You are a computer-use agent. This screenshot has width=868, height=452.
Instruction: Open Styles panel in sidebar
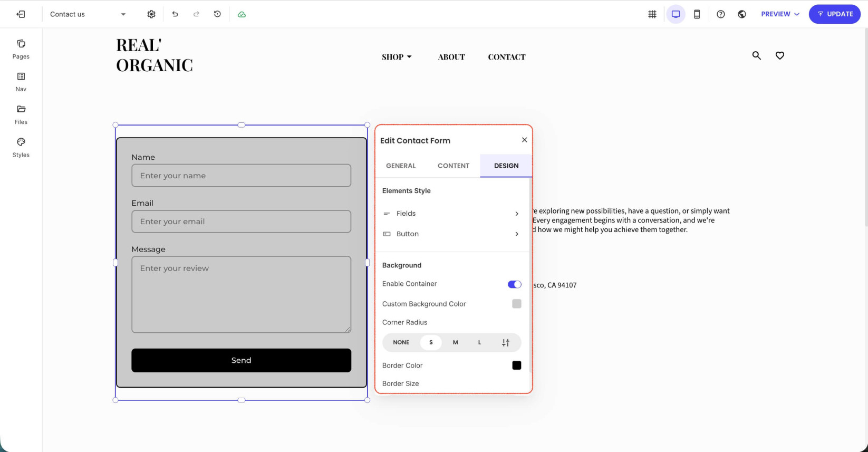[21, 148]
